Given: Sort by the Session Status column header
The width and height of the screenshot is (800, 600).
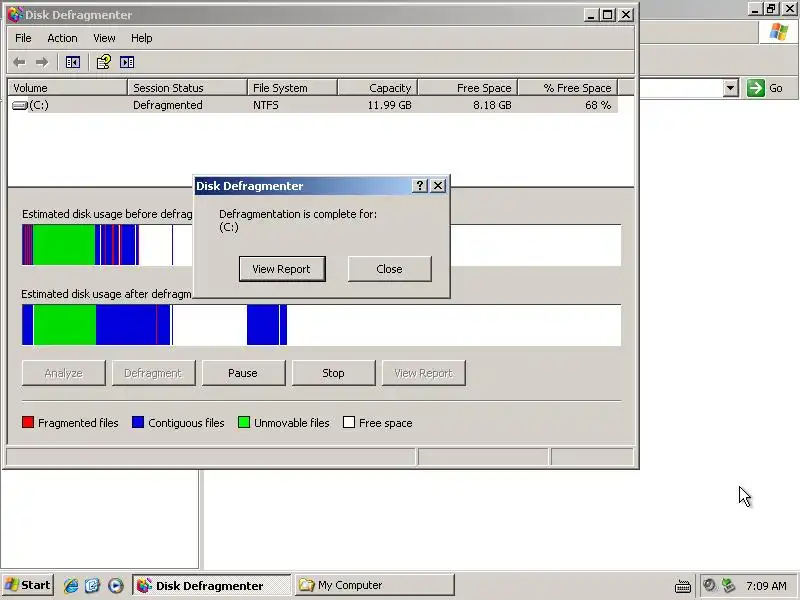Looking at the screenshot, I should coord(187,88).
